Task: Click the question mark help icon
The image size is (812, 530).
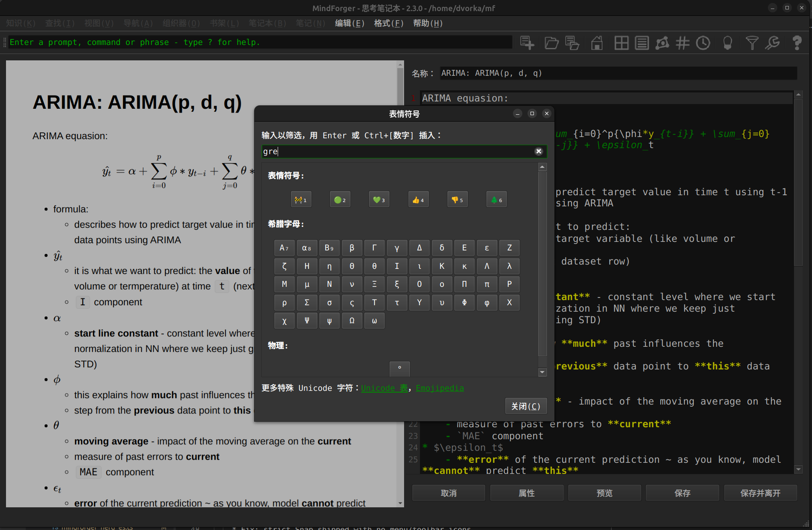Action: 797,43
